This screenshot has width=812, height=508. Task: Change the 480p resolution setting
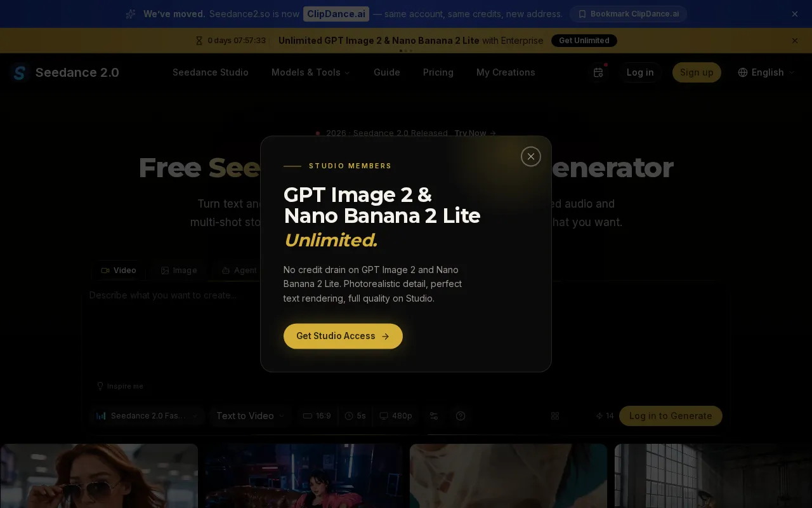pos(396,416)
